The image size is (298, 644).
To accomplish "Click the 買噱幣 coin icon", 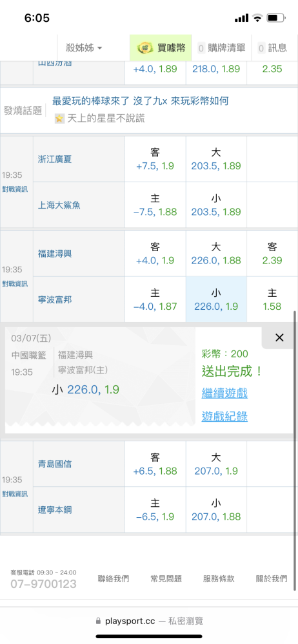I will (x=144, y=48).
